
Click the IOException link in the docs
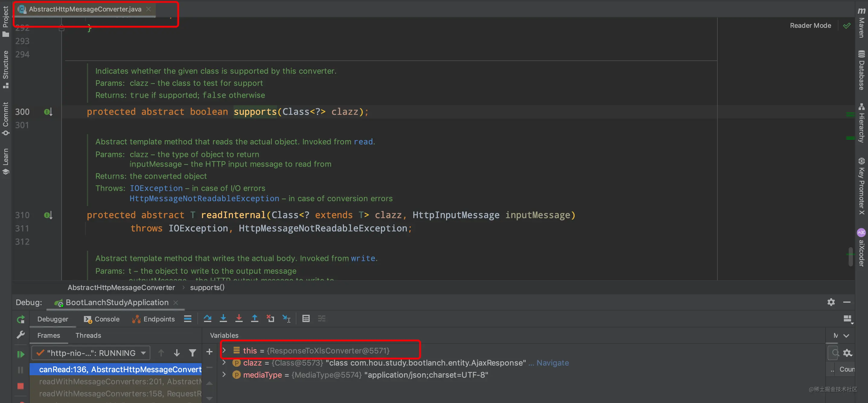[156, 188]
